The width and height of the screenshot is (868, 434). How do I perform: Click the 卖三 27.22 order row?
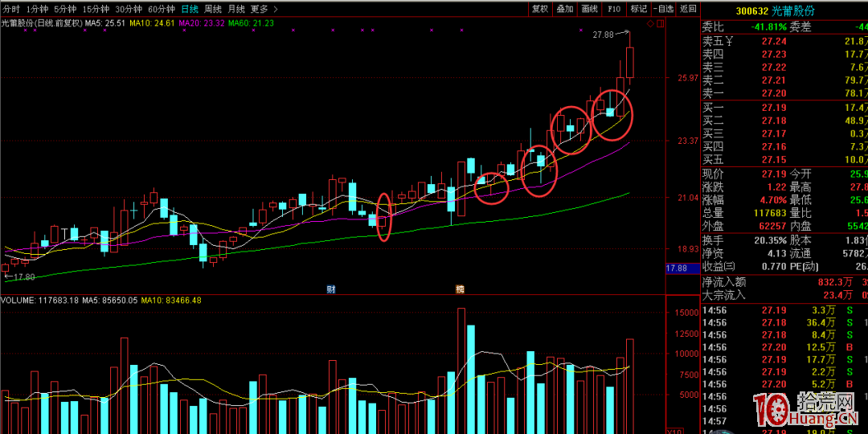pyautogui.click(x=784, y=67)
